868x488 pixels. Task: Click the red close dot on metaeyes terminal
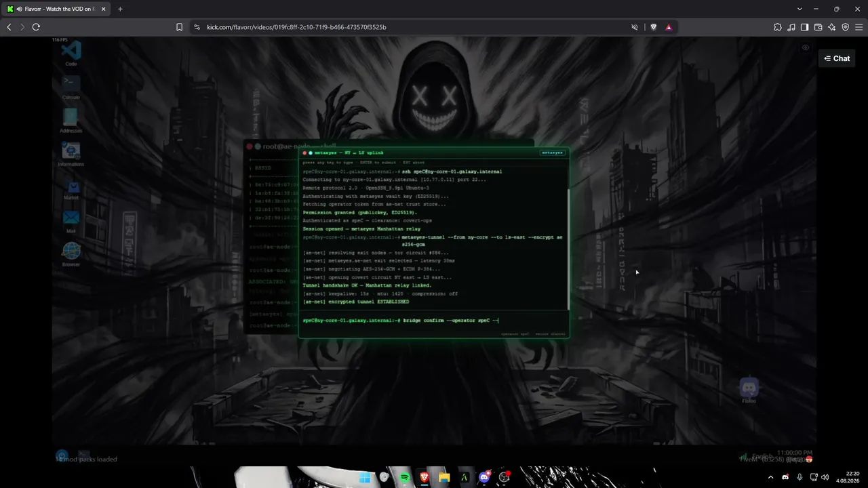[305, 152]
